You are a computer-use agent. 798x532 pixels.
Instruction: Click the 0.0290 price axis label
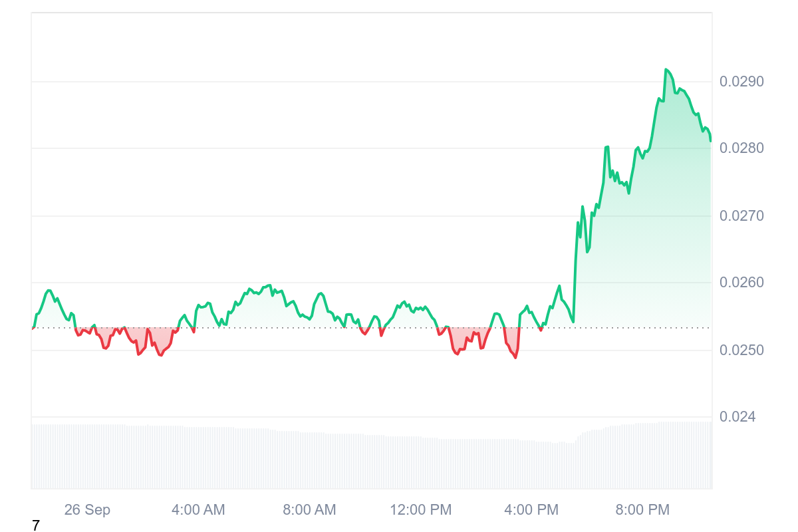coord(741,82)
